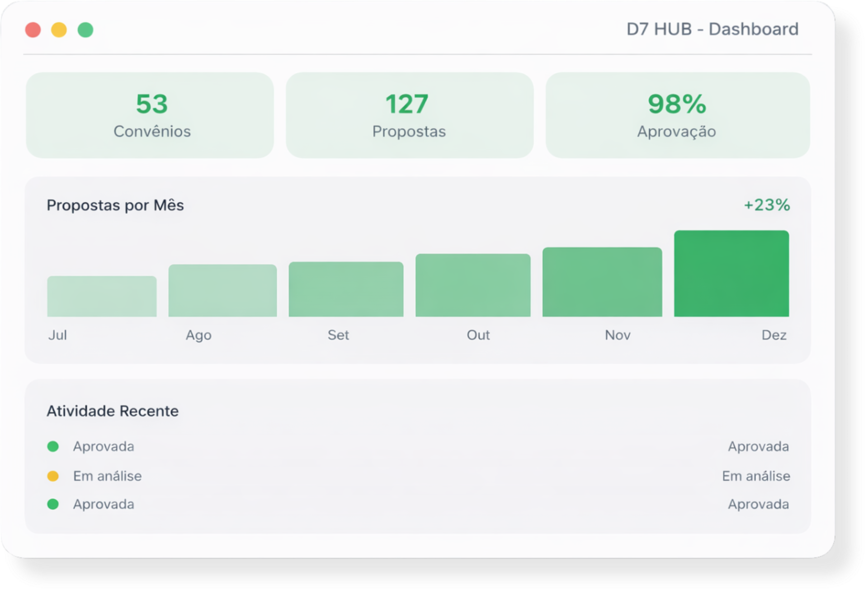868x592 pixels.
Task: Click the green maximize window dot
Action: coord(85,30)
